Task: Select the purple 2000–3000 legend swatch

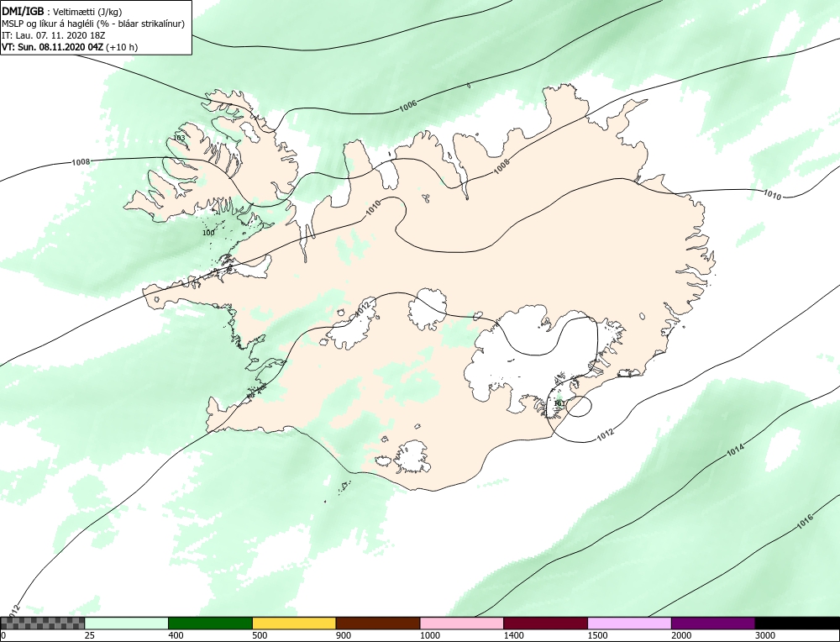Action: [713, 623]
